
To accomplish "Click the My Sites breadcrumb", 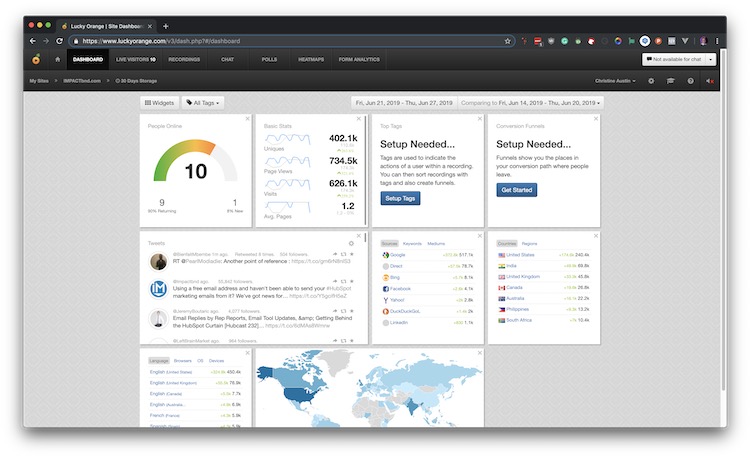I will pos(39,81).
